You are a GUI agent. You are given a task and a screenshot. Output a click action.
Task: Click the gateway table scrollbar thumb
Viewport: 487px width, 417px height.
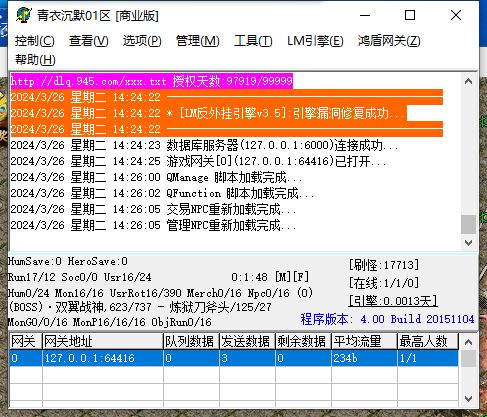coord(468,359)
